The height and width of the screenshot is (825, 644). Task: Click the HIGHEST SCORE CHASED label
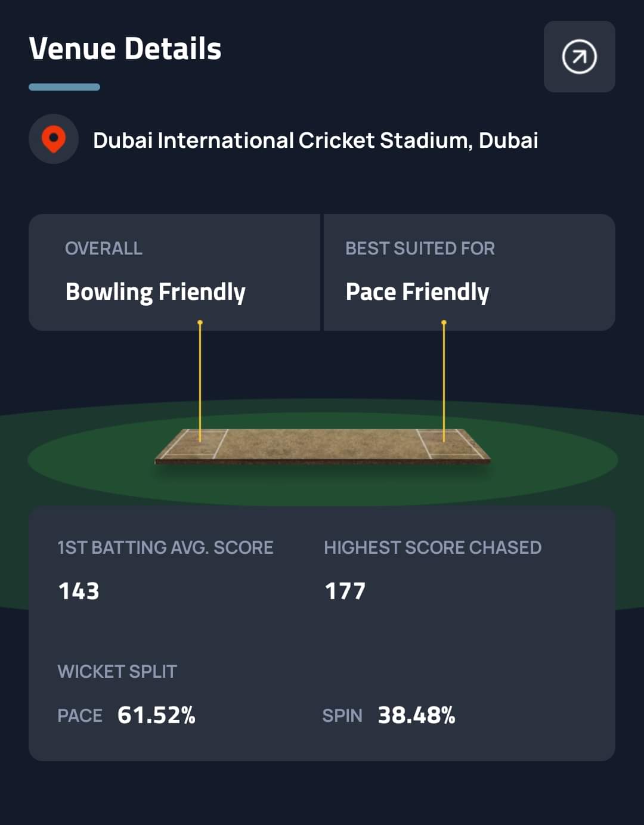(432, 548)
